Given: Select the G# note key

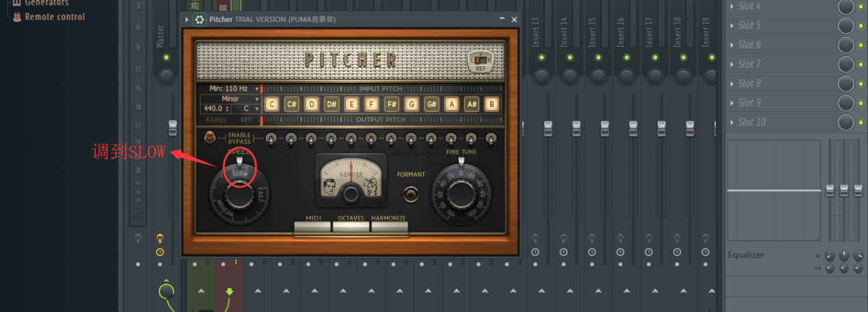Looking at the screenshot, I should coord(431,104).
